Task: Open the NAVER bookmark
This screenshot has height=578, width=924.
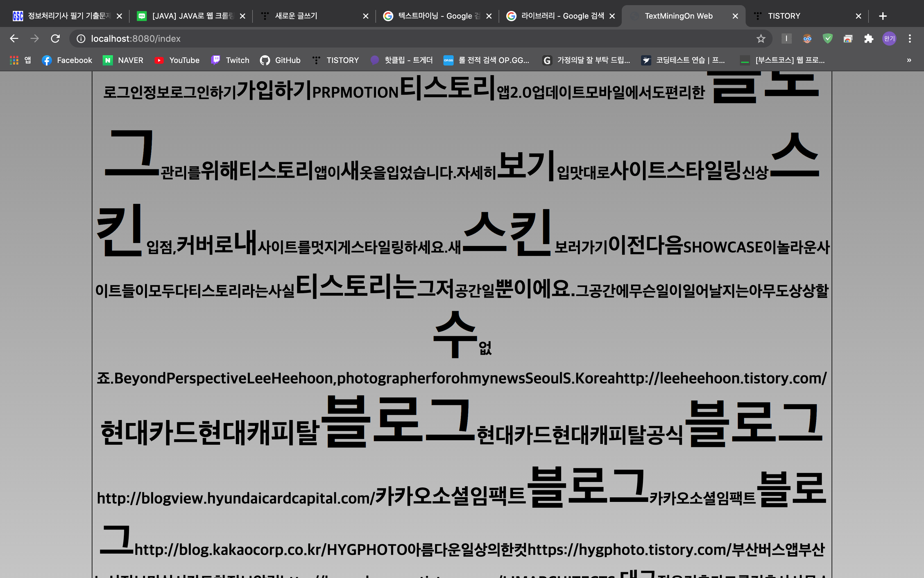Action: click(x=123, y=60)
